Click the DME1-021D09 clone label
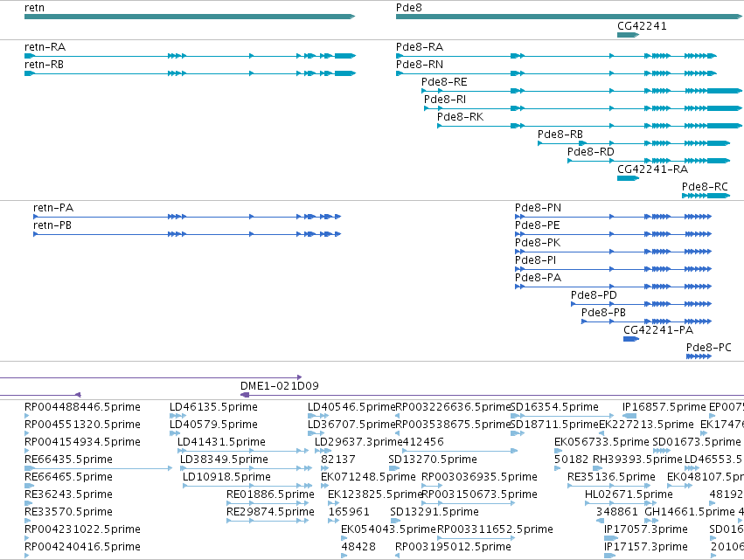Viewport: 744px width, 560px height. (280, 386)
